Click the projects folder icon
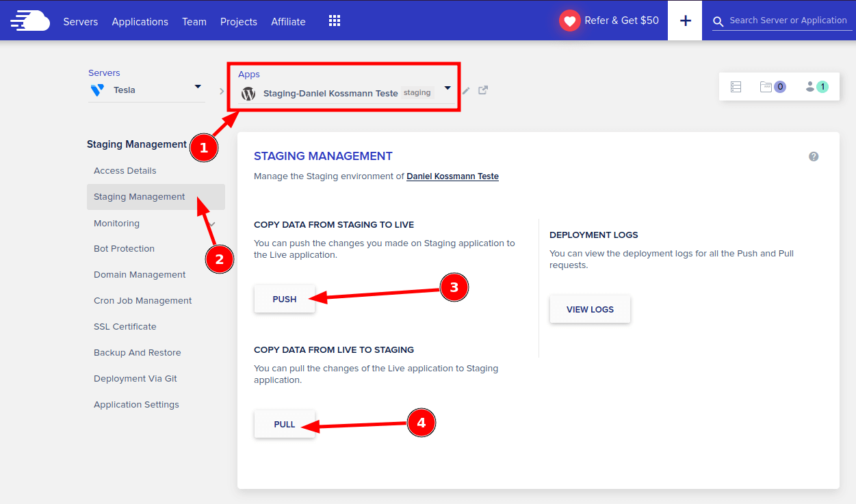This screenshot has height=504, width=856. coord(766,87)
